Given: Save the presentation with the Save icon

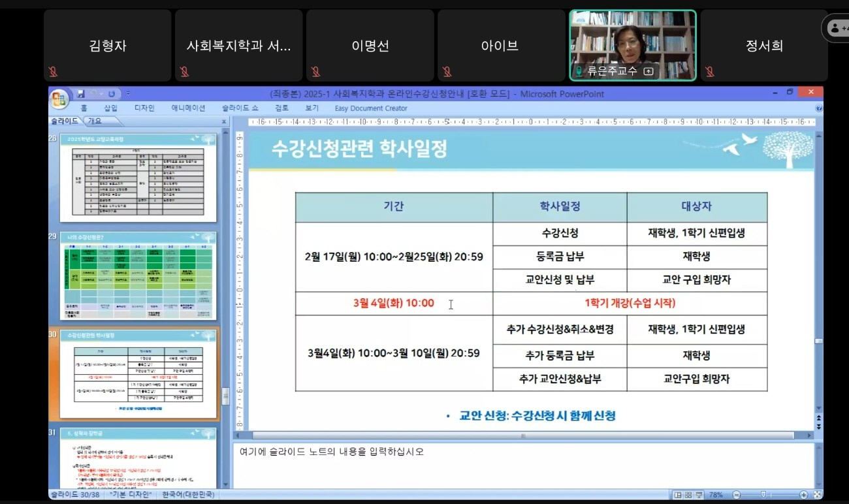Looking at the screenshot, I should coord(81,94).
